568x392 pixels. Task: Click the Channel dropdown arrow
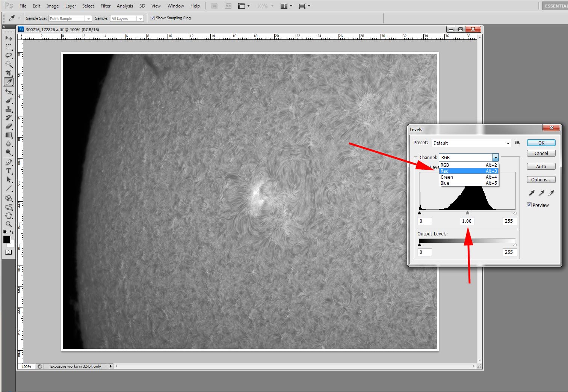click(x=495, y=158)
